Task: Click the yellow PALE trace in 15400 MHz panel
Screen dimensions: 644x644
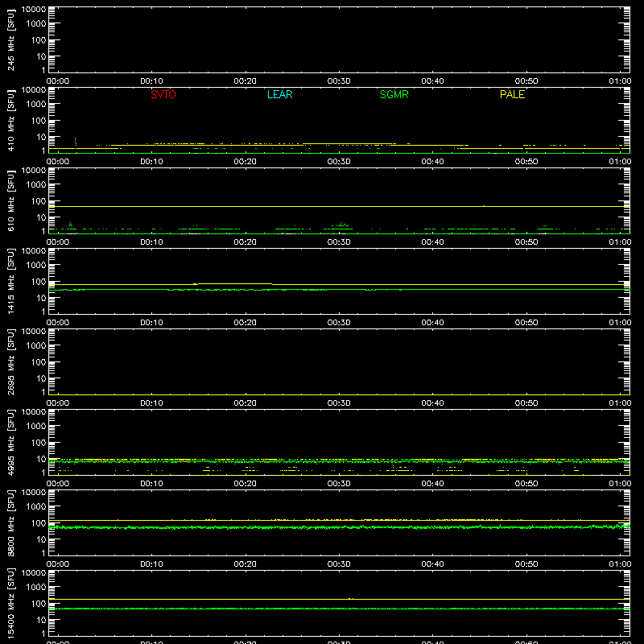Action: (x=339, y=599)
